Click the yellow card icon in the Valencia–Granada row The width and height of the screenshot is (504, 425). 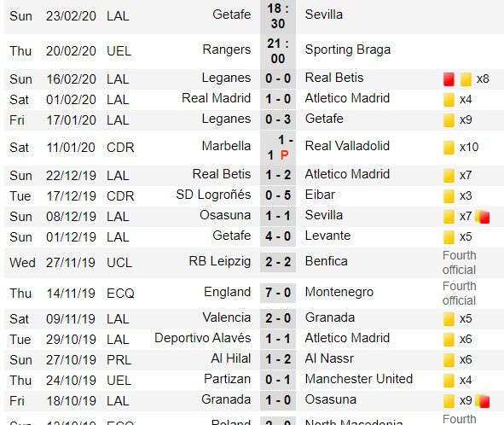pyautogui.click(x=449, y=319)
